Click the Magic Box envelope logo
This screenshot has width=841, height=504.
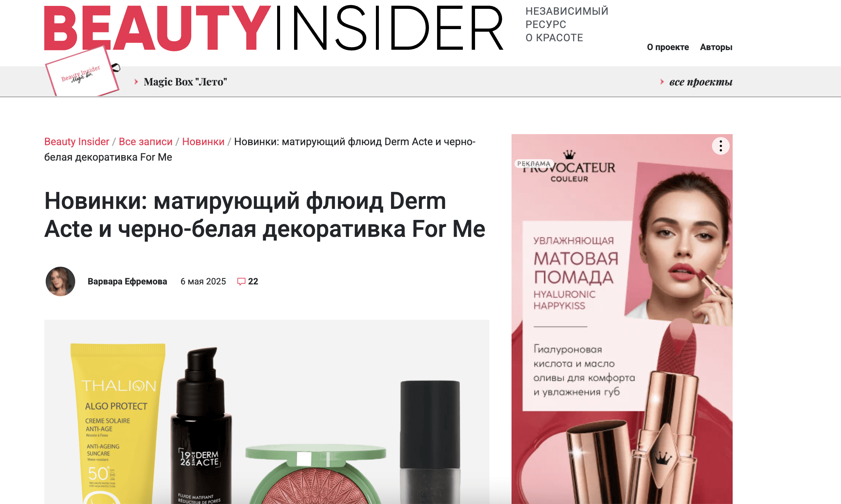click(83, 71)
